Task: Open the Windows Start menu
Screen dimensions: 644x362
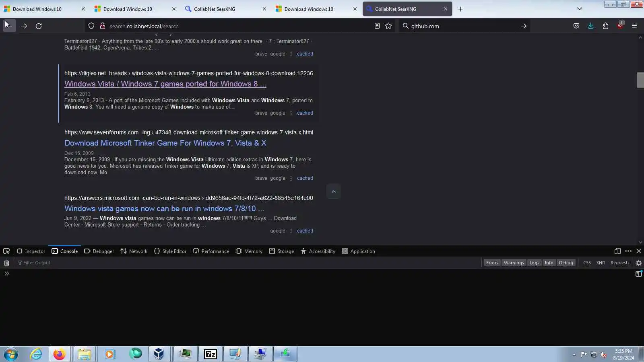Action: point(11,354)
